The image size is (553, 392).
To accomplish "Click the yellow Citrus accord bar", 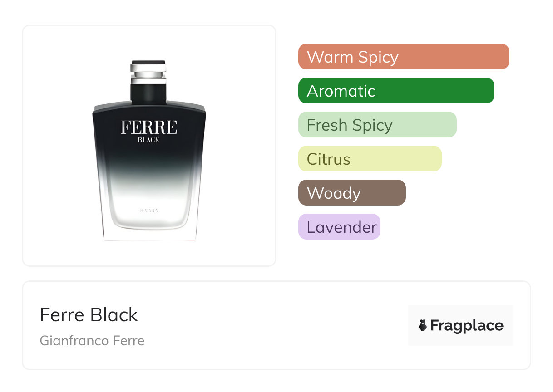I will 370,159.
